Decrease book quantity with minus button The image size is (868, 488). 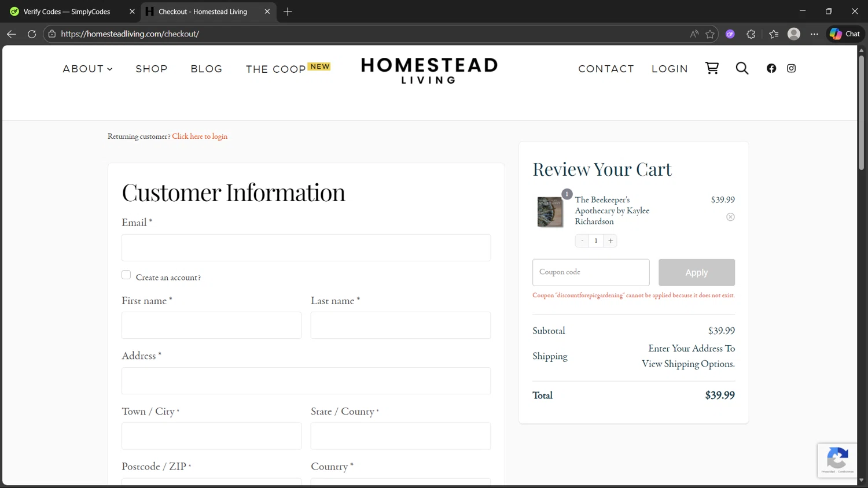tap(582, 241)
